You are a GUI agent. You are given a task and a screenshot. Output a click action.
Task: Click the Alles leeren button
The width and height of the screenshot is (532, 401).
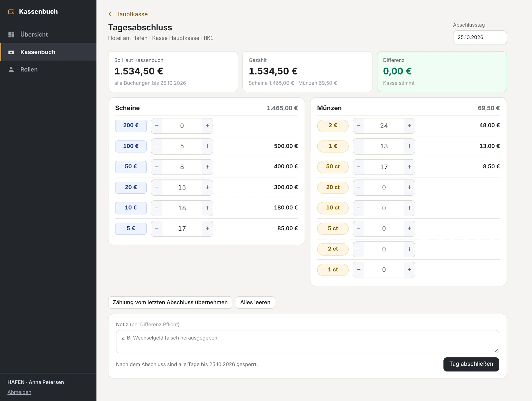point(255,303)
